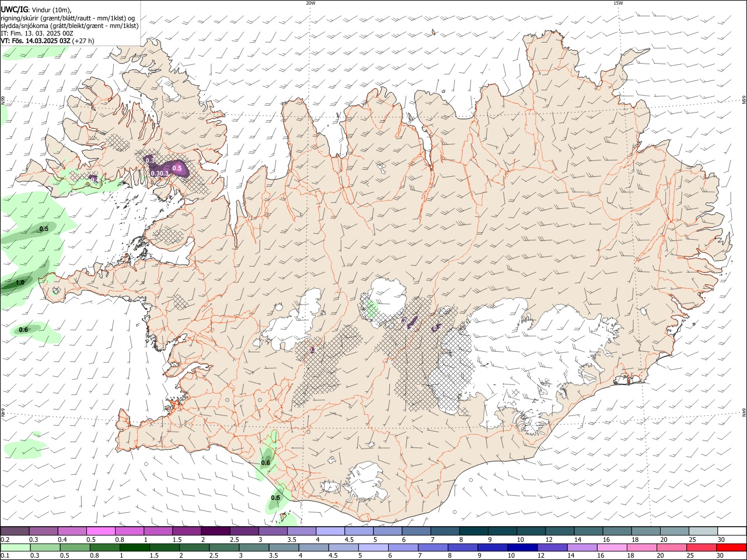Click the 'rigning/skúrir' legend description line

pos(68,18)
